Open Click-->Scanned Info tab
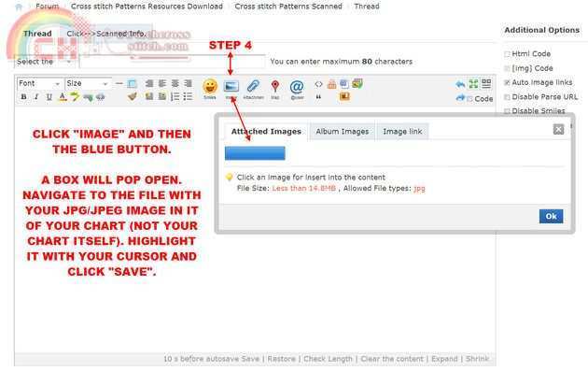This screenshot has width=588, height=371. 106,34
